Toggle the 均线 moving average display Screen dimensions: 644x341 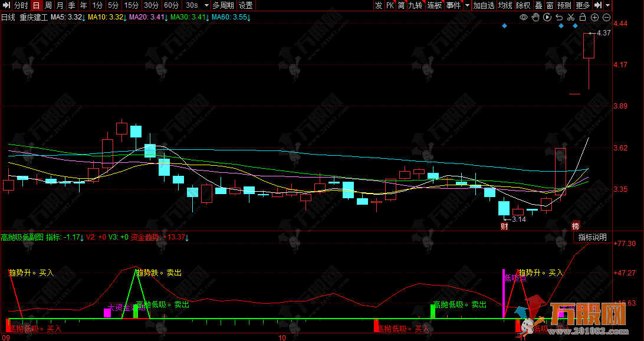point(505,5)
